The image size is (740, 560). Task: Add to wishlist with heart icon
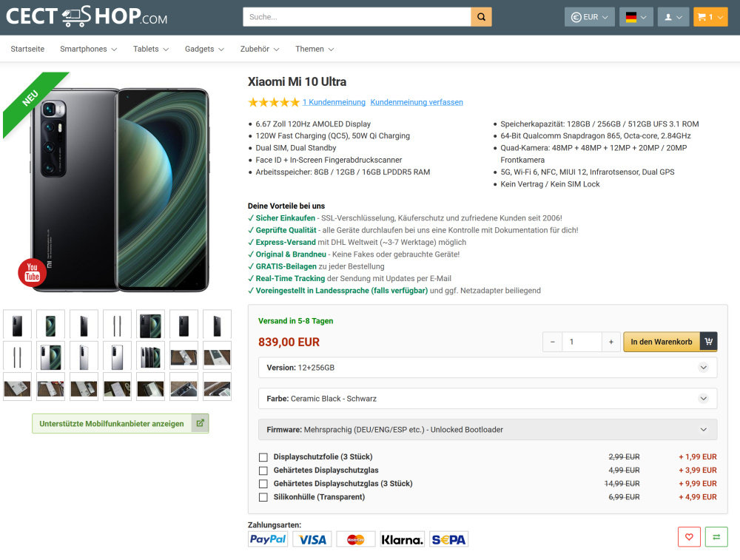tap(689, 537)
